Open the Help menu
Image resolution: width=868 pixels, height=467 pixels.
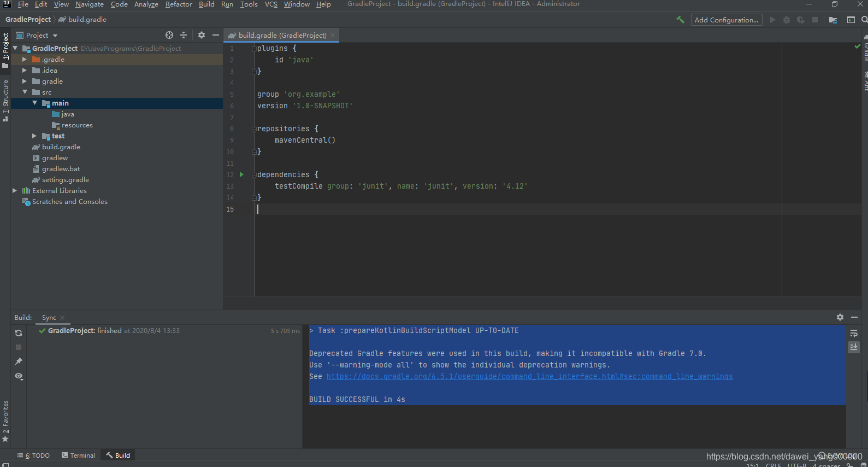323,4
